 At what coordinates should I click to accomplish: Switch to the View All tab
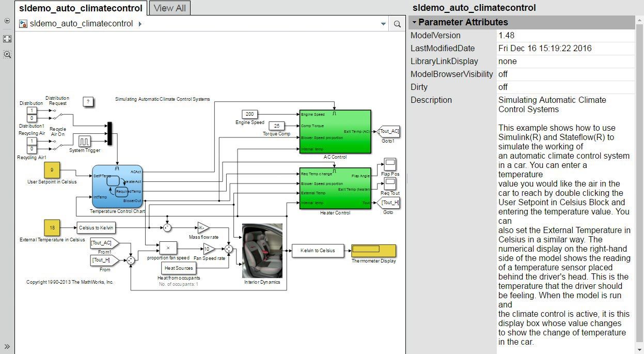tap(170, 8)
